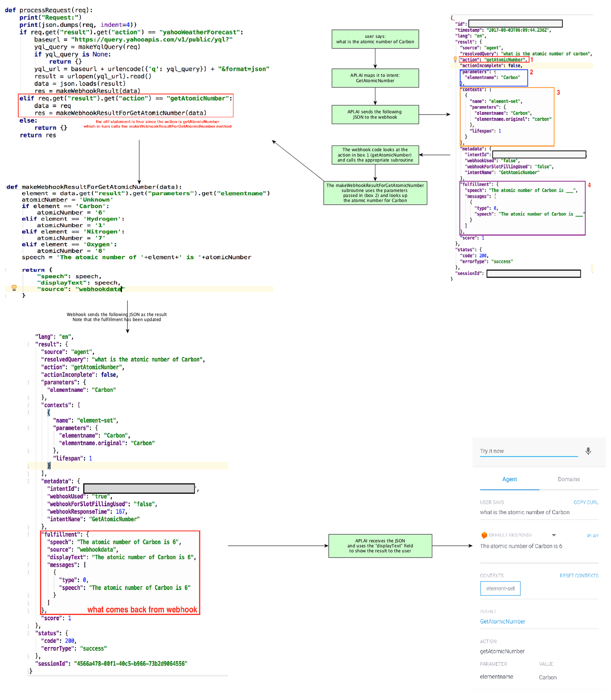This screenshot has width=611, height=700.
Task: Switch to the Domains tab
Action: coord(569,479)
